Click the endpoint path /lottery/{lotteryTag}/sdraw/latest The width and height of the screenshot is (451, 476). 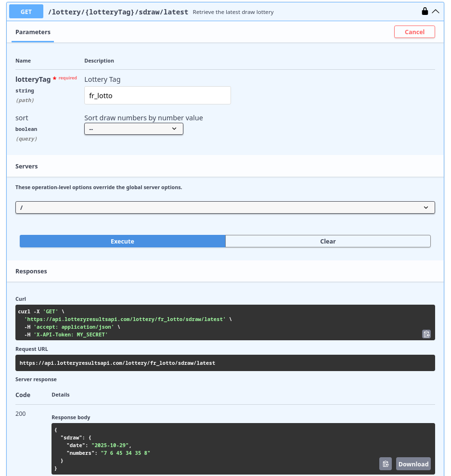tap(118, 12)
